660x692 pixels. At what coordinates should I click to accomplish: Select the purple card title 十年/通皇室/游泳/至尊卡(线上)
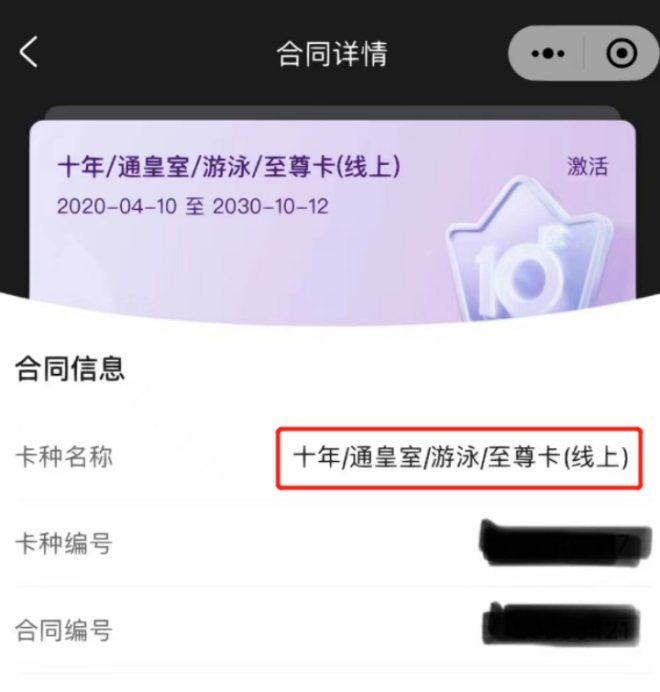coord(229,167)
